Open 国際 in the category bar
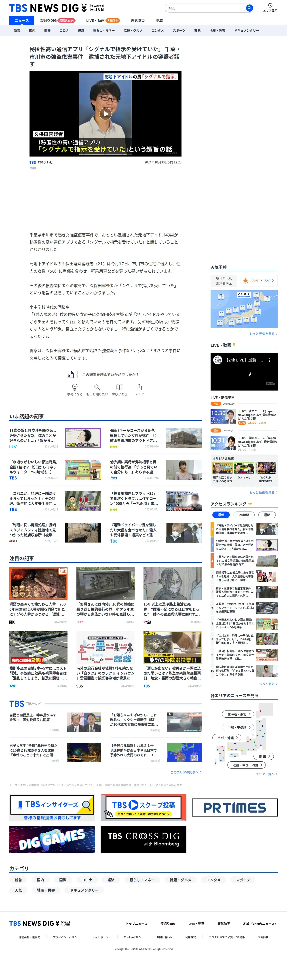The image size is (287, 980). coord(47,30)
